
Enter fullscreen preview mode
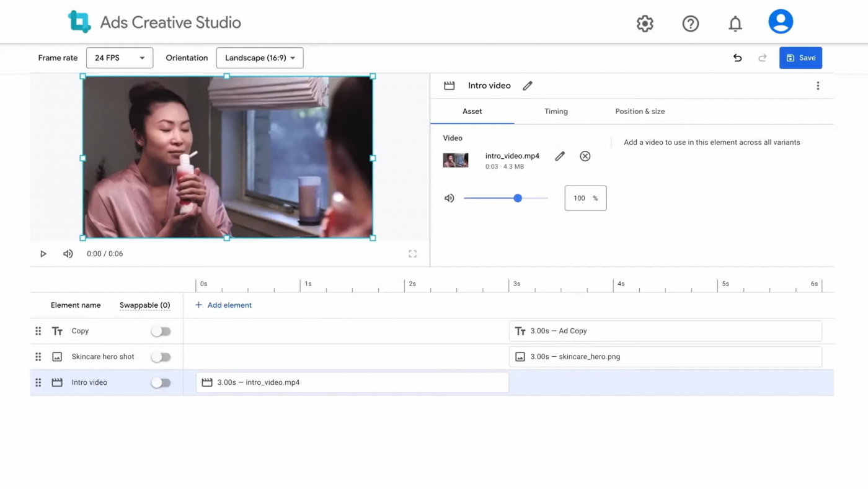(x=412, y=254)
